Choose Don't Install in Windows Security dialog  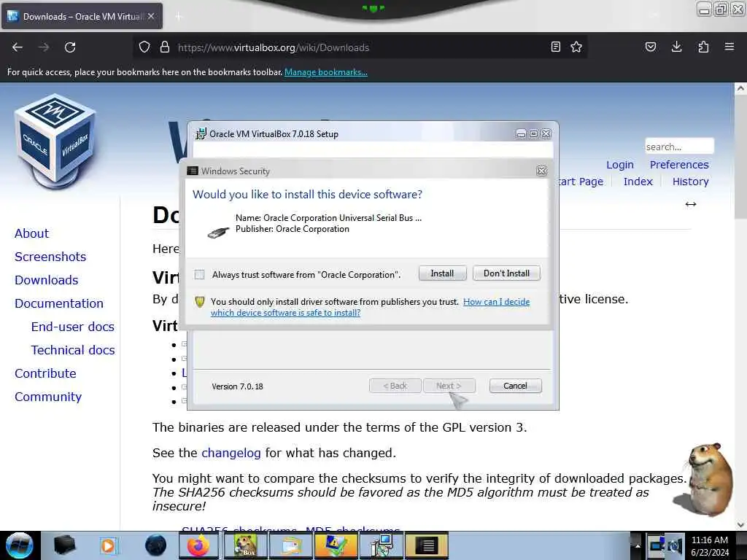(x=506, y=273)
